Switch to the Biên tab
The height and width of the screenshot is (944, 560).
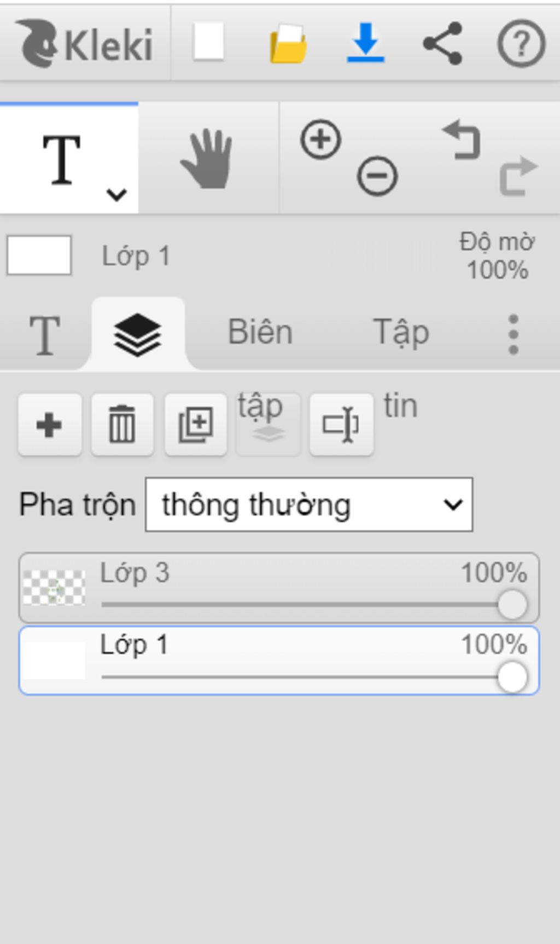point(260,332)
